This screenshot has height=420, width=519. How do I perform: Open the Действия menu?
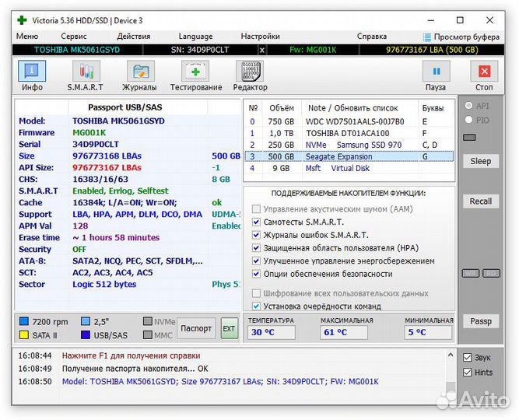pyautogui.click(x=133, y=36)
